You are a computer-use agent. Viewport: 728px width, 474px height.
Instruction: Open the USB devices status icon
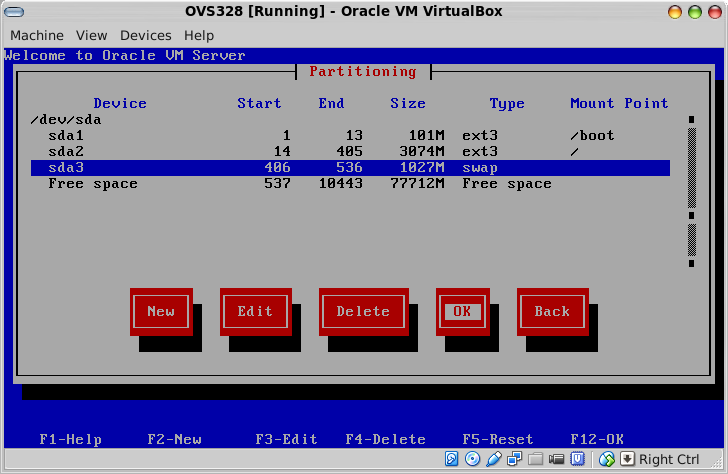(x=494, y=459)
